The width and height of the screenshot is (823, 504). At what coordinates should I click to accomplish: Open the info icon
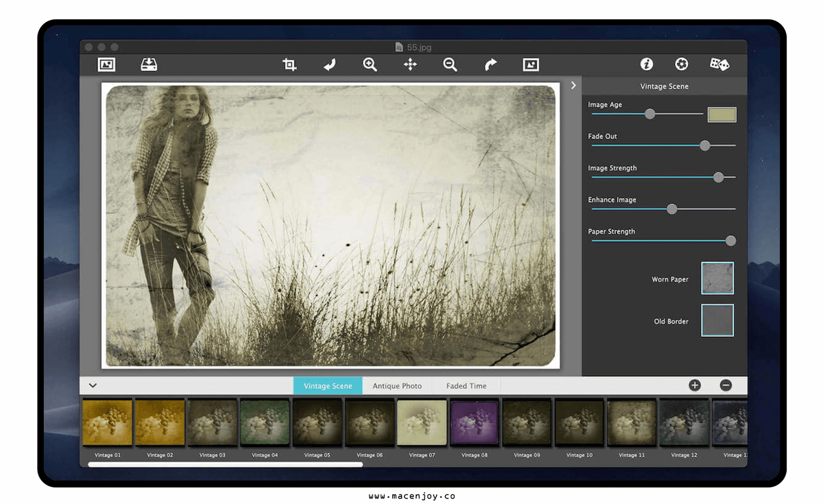click(x=646, y=64)
